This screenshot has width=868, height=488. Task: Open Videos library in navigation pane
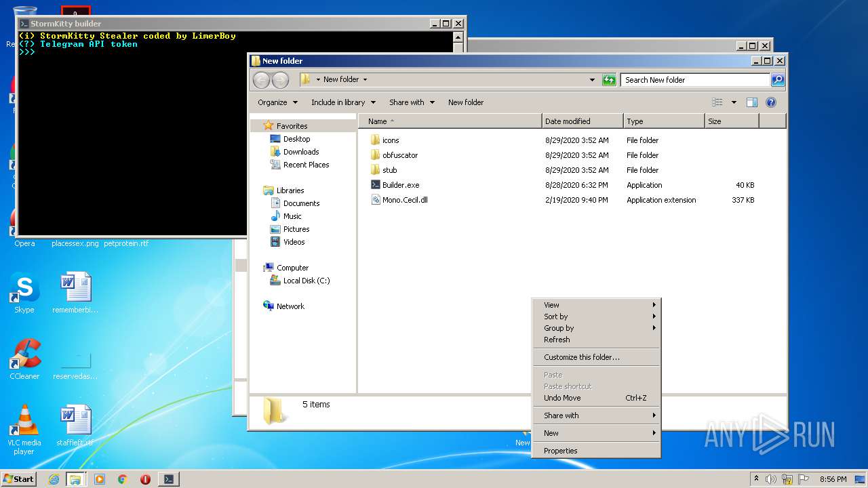(x=288, y=242)
